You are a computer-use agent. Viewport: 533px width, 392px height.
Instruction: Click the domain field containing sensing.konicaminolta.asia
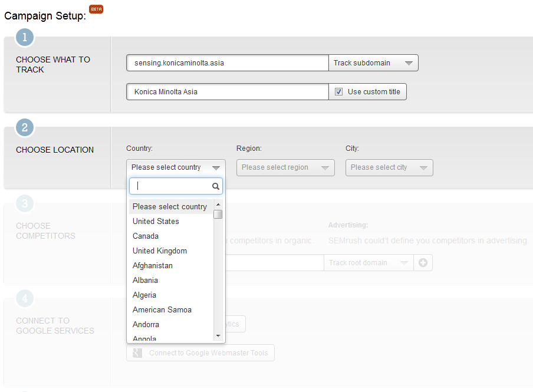(228, 63)
